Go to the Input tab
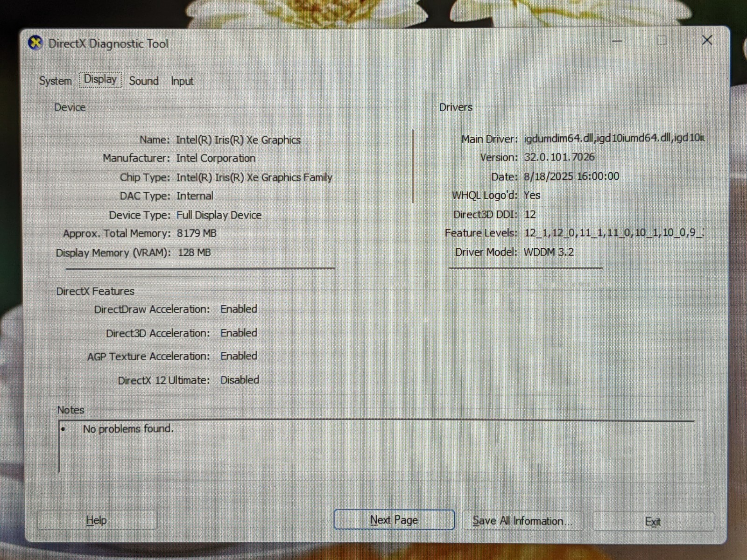This screenshot has height=560, width=747. pyautogui.click(x=182, y=81)
